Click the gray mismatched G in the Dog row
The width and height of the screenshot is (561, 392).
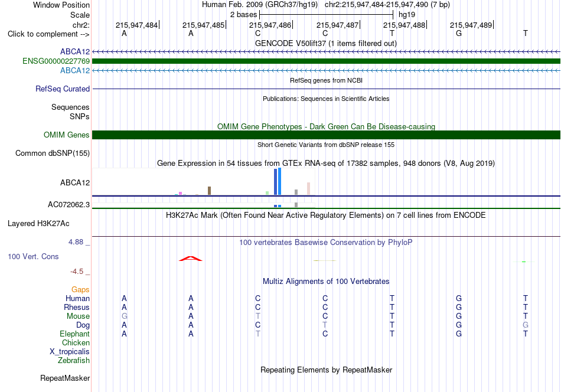click(525, 325)
